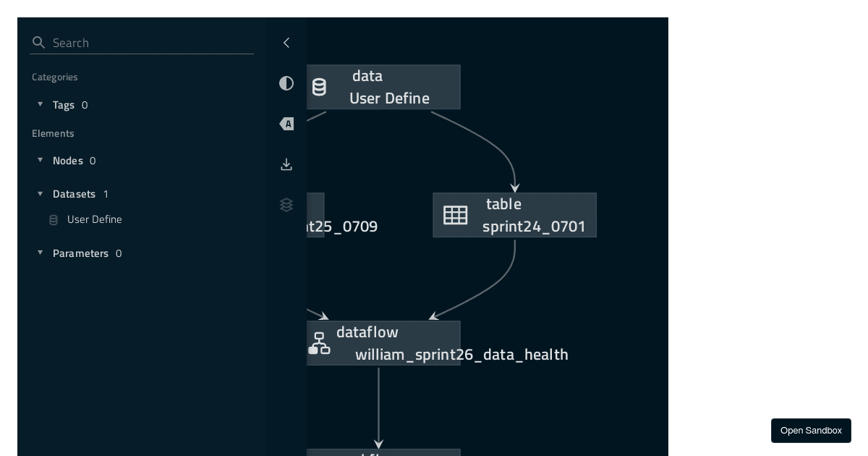
Task: Collapse the Datasets section arrow
Action: pyautogui.click(x=41, y=193)
